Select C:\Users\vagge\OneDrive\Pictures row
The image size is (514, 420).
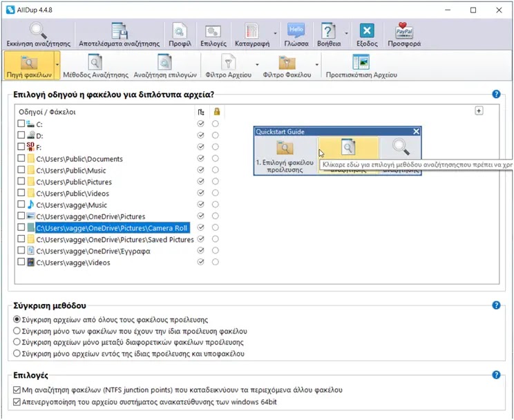point(91,216)
